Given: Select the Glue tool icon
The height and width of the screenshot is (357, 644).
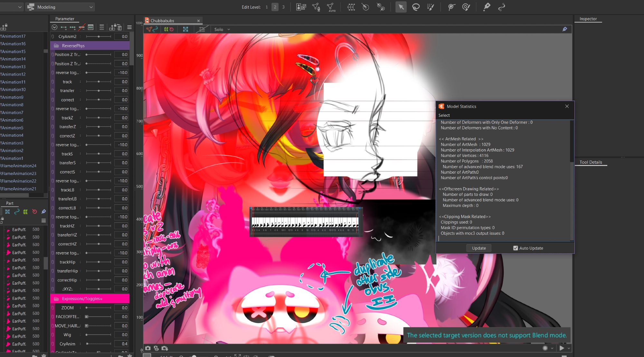Looking at the screenshot, I should click(487, 7).
